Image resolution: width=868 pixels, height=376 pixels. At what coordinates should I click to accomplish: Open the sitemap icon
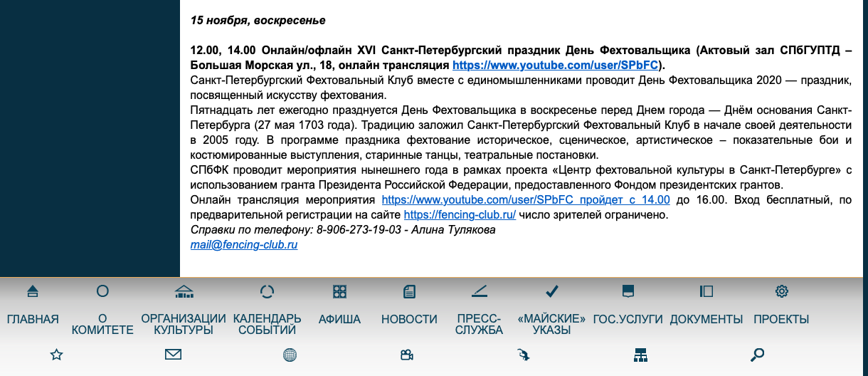click(641, 355)
